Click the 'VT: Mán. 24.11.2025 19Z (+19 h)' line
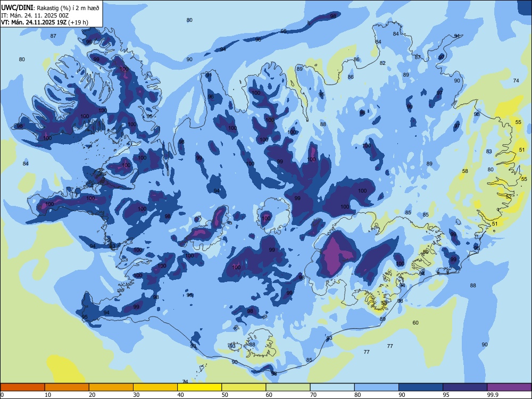Screen dimensions: 532x399 [45, 22]
